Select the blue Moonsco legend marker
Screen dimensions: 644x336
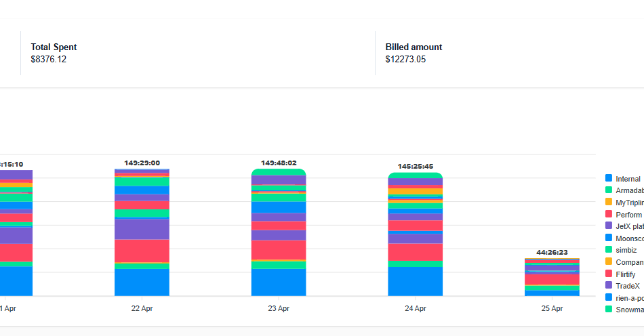(x=609, y=238)
